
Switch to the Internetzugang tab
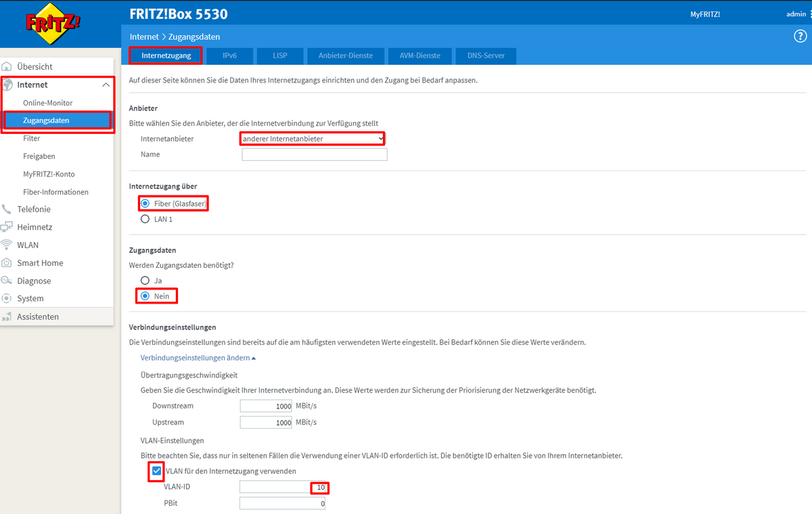pos(166,55)
